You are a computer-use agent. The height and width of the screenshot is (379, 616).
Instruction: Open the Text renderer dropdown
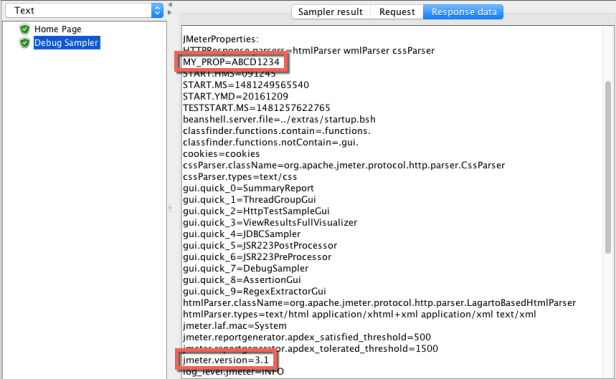point(84,11)
